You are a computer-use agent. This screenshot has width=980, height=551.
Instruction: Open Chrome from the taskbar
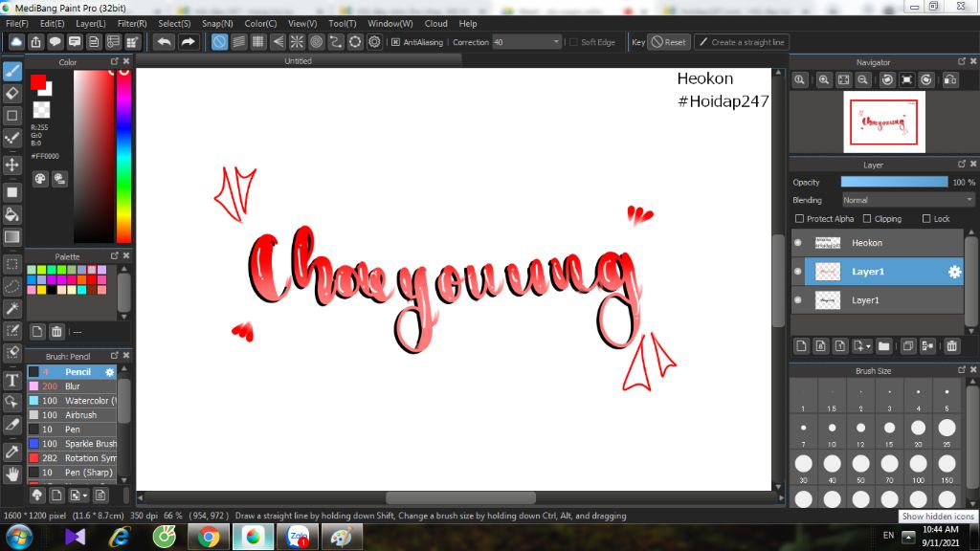pos(209,537)
